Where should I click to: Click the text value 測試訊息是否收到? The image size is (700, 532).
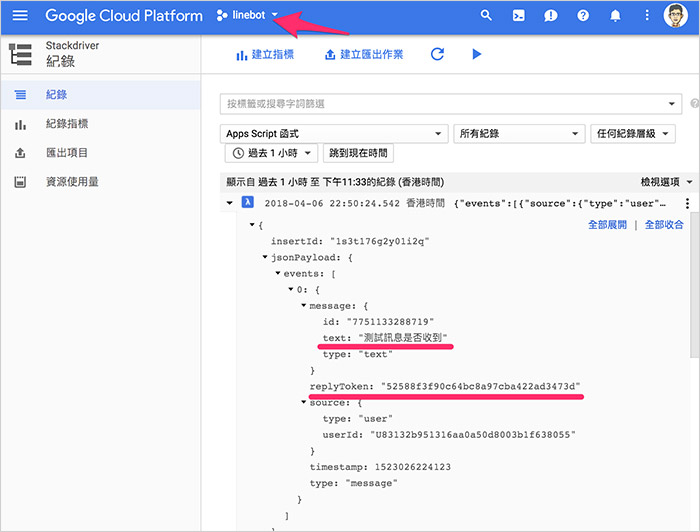403,338
